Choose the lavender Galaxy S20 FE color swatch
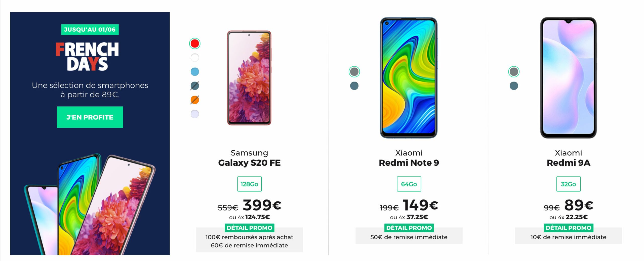The image size is (644, 261). click(x=195, y=114)
